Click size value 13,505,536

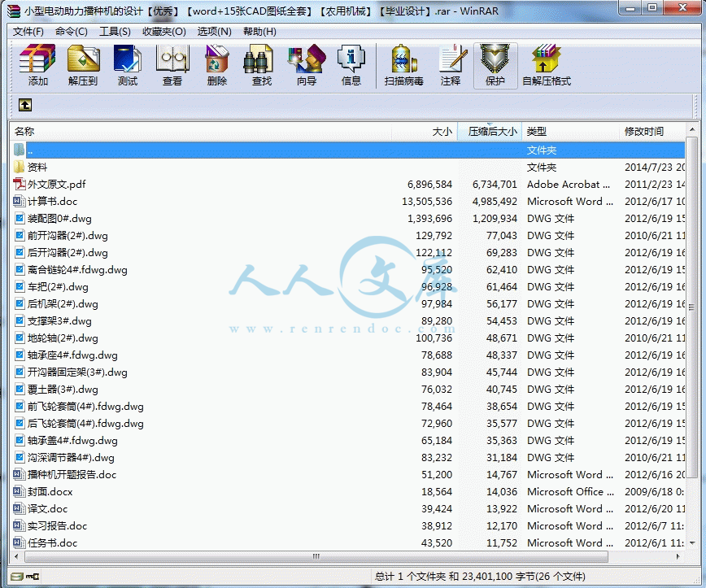tap(427, 201)
